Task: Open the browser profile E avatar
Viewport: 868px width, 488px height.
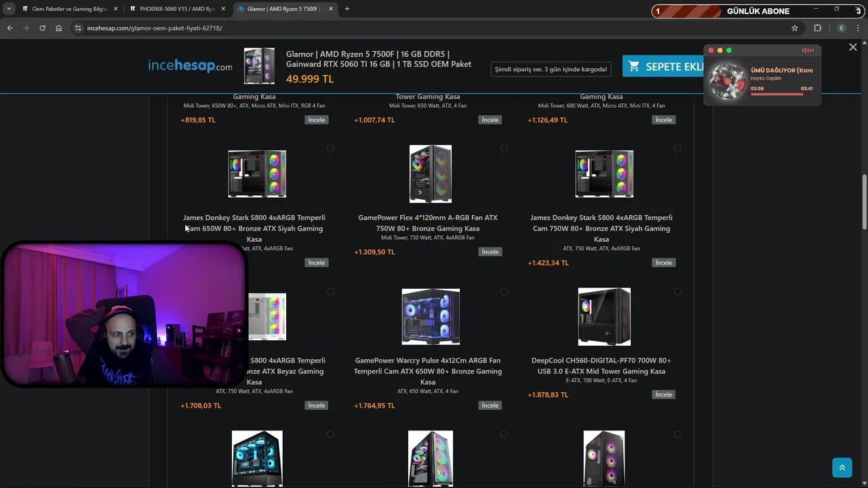Action: point(842,28)
